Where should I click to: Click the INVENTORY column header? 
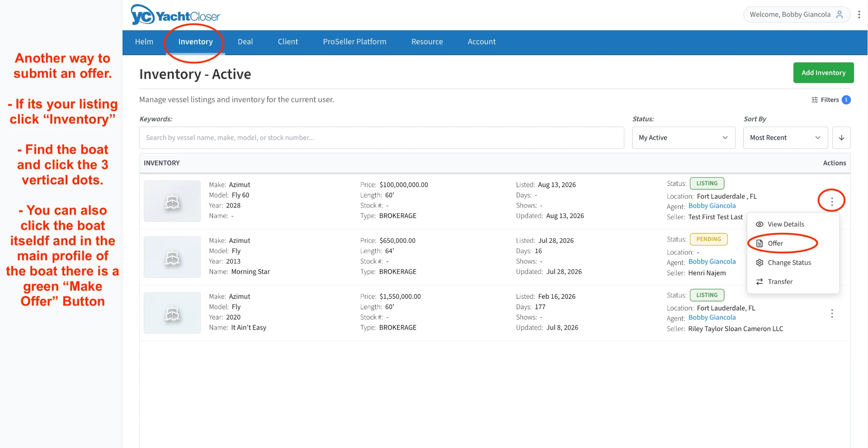[162, 163]
